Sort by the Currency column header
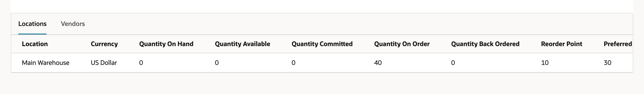 (x=104, y=44)
